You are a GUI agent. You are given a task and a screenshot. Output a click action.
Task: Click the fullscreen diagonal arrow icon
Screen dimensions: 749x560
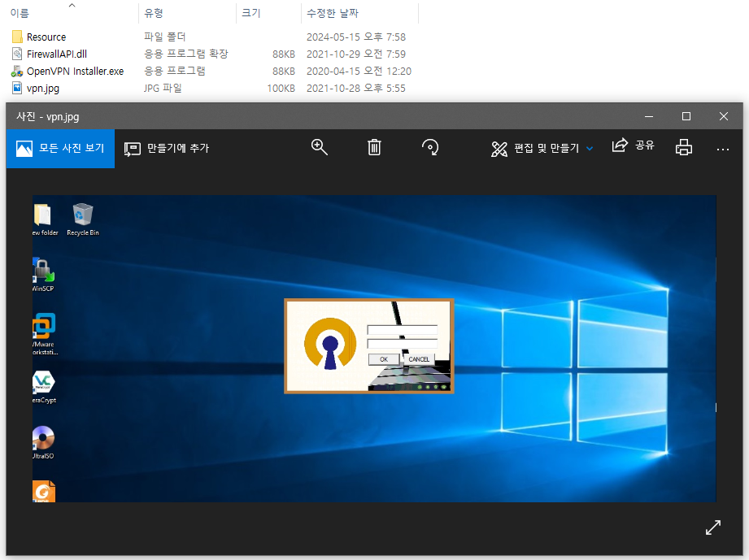(x=712, y=527)
